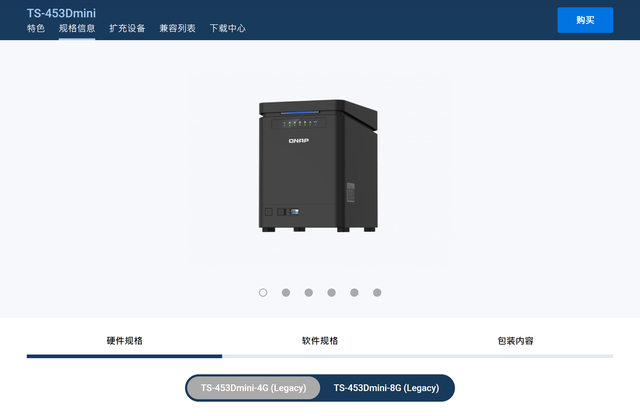Select the sixth carousel dot indicator
The image size is (640, 416).
(x=377, y=292)
